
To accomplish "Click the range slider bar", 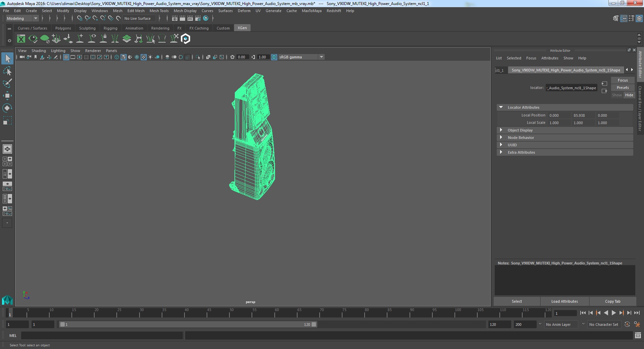I will pyautogui.click(x=188, y=325).
